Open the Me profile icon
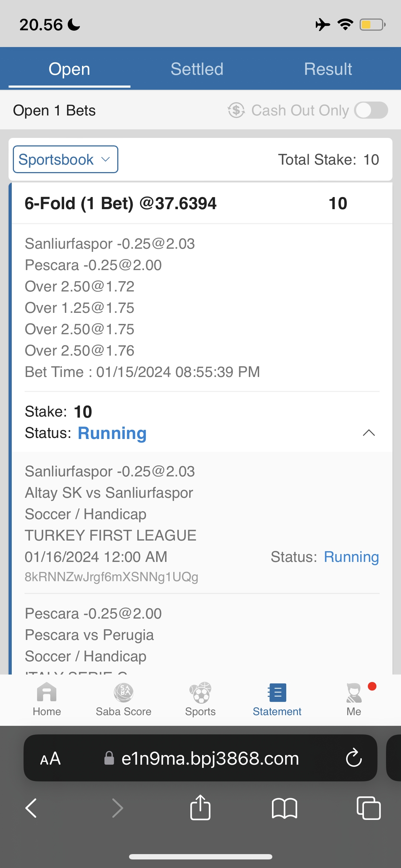This screenshot has width=401, height=868. [354, 693]
